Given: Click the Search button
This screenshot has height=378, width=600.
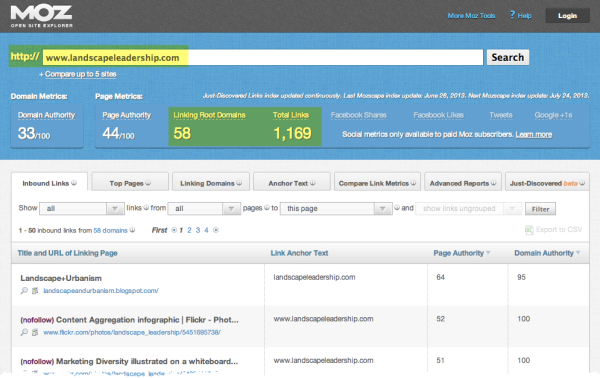Looking at the screenshot, I should point(508,57).
